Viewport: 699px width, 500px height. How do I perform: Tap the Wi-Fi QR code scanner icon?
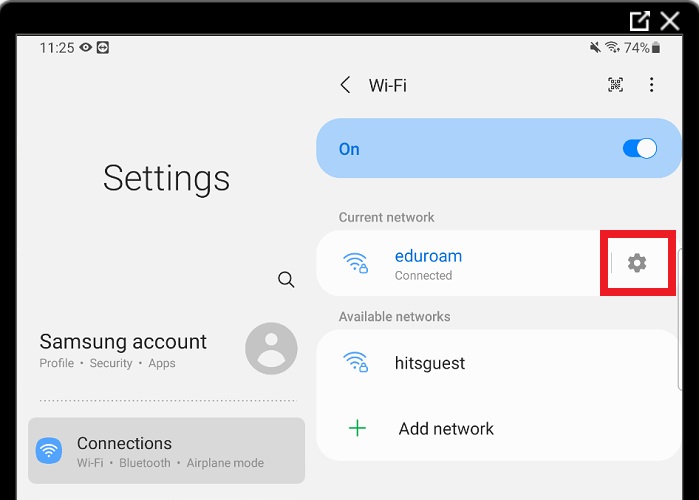tap(616, 85)
